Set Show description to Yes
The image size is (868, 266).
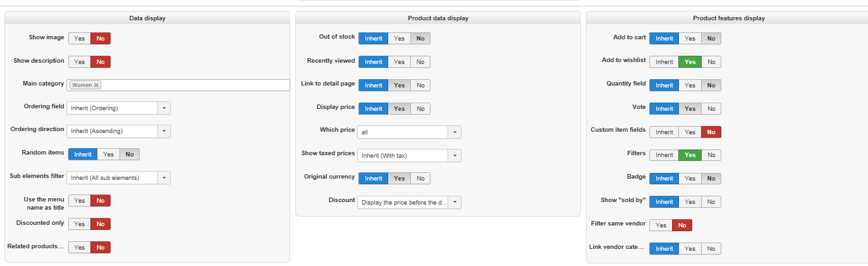[80, 62]
